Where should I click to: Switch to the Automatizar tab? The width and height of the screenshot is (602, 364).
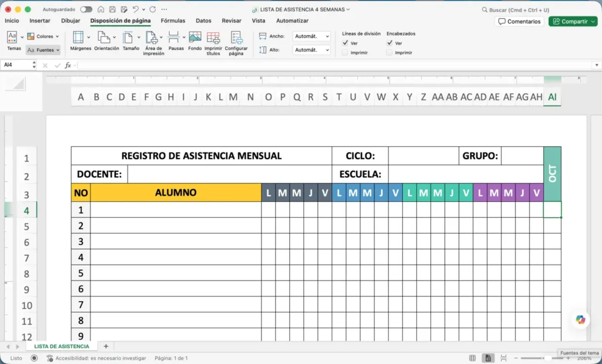[x=292, y=21]
